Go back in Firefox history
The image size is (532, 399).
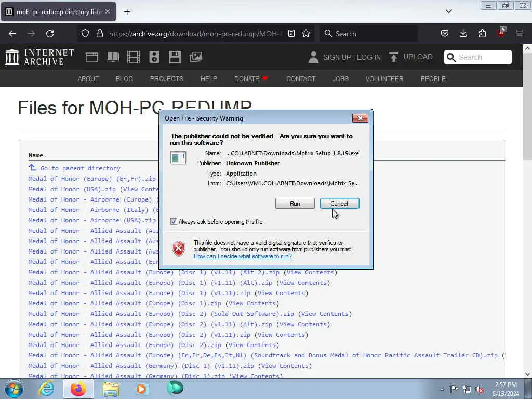point(12,34)
